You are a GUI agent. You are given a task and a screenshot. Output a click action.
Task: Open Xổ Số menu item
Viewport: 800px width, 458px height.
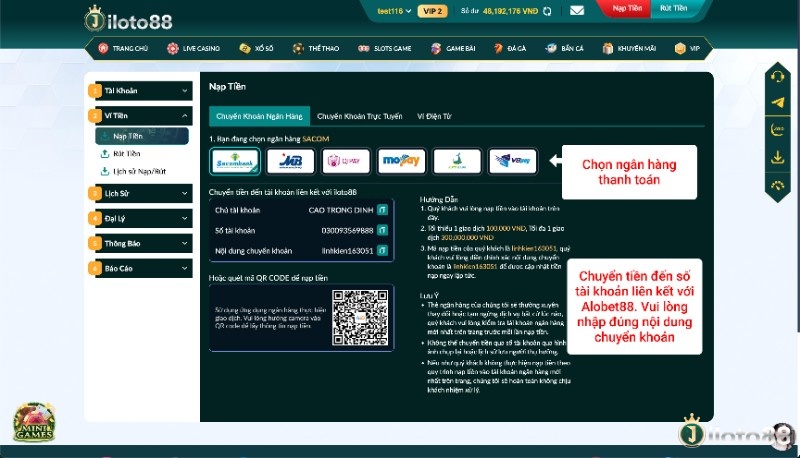click(x=257, y=48)
